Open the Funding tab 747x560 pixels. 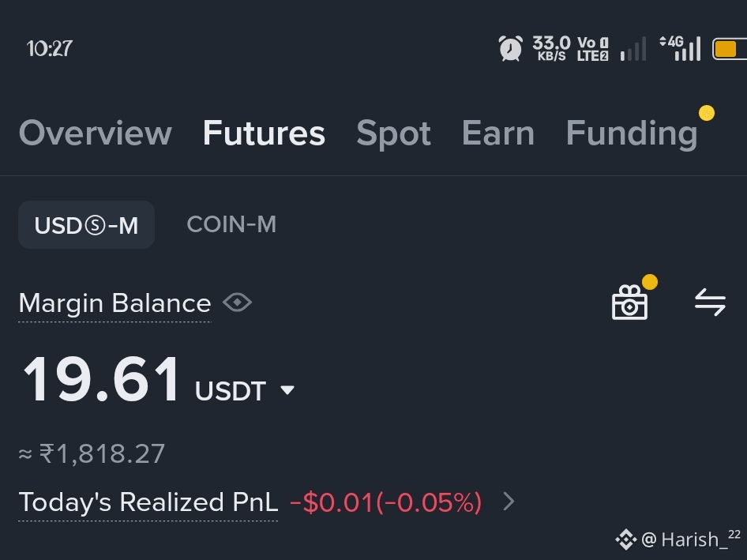(x=632, y=133)
